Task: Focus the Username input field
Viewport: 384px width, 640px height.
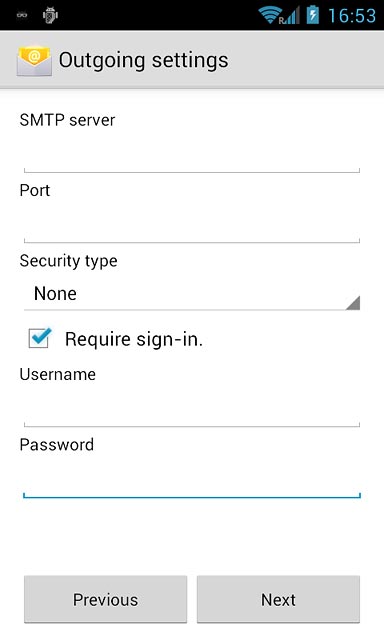Action: pos(192,409)
